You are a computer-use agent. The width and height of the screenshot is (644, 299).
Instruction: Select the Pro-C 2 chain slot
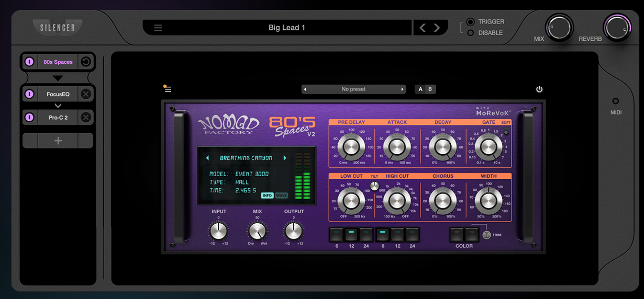58,118
